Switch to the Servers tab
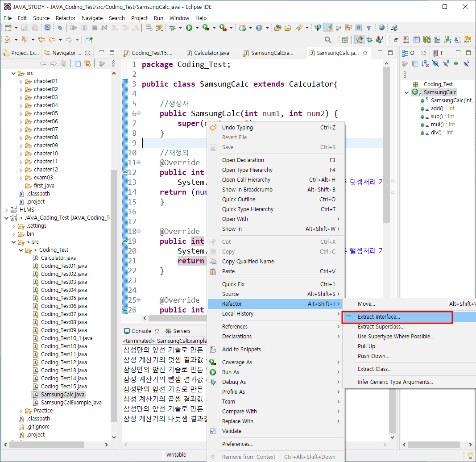 178,331
